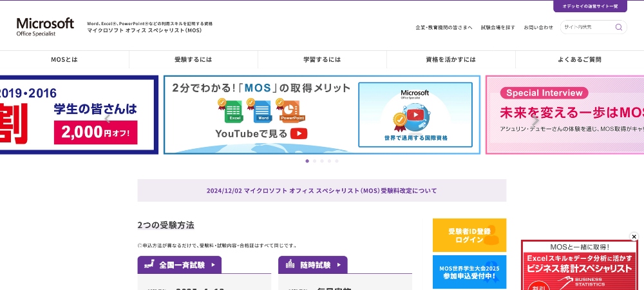The image size is (644, 290).
Task: Open the 学習するには menu
Action: tap(323, 59)
